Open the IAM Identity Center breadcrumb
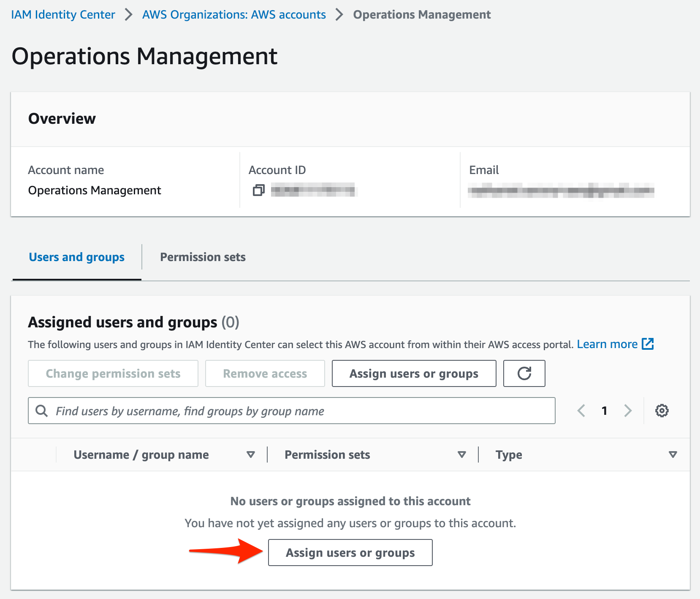 [x=63, y=14]
